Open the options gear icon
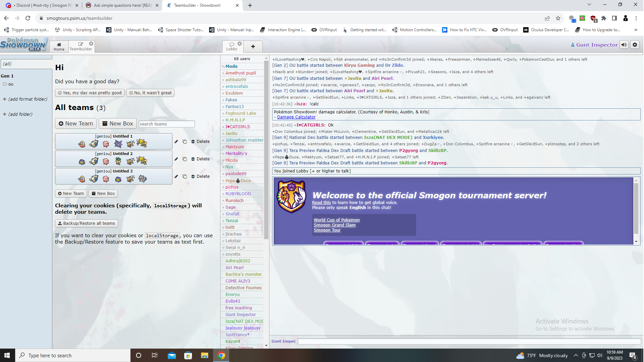Screen dimensions: 644x362 pyautogui.click(x=635, y=45)
